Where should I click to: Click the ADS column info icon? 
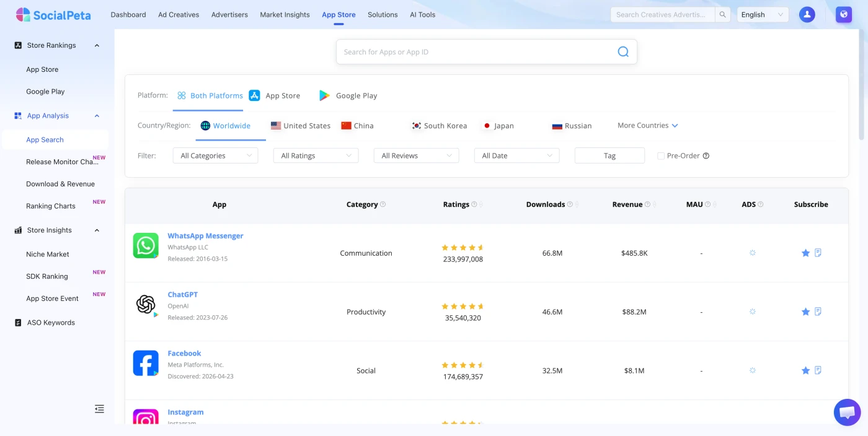[761, 204]
